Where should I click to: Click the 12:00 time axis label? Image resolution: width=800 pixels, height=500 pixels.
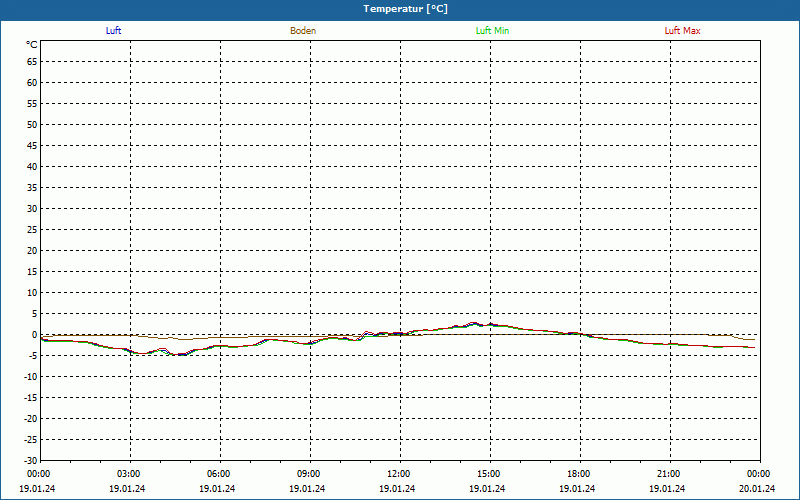tap(398, 474)
